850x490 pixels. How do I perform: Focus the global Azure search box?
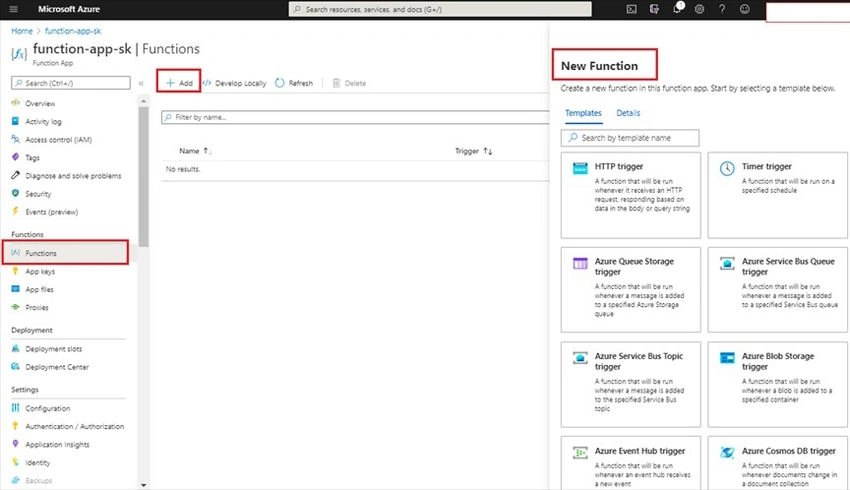[x=440, y=9]
